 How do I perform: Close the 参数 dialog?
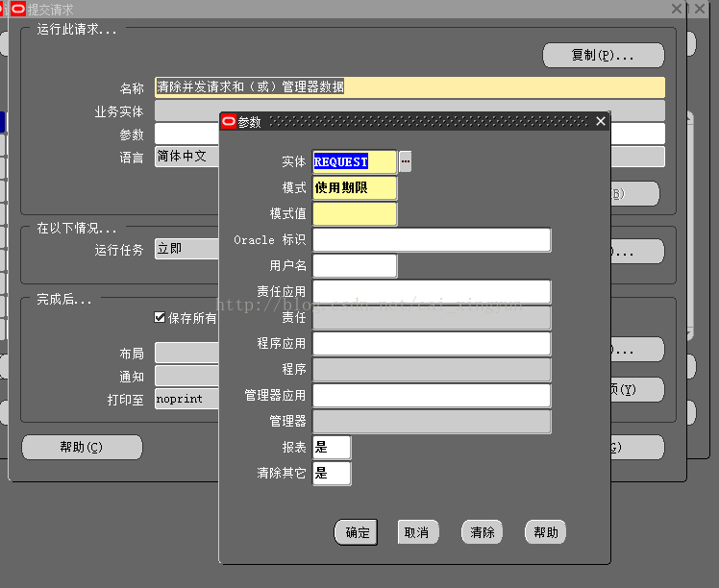pyautogui.click(x=601, y=121)
